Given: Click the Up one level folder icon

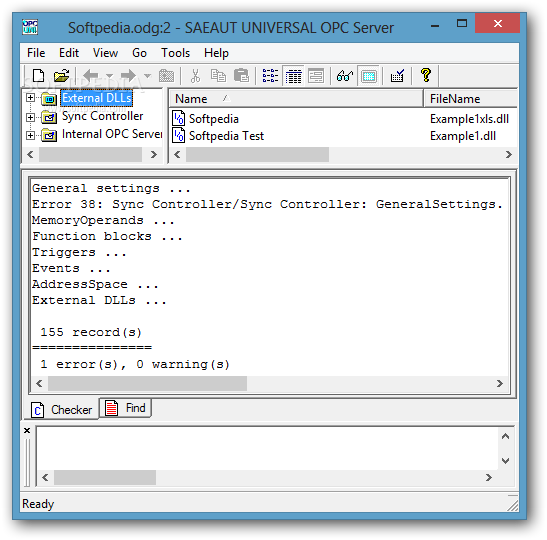Looking at the screenshot, I should [x=166, y=75].
